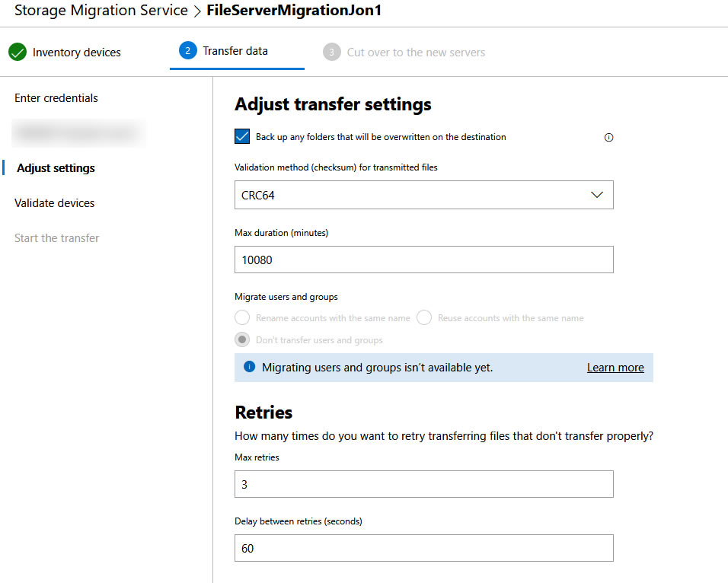Click the Adjust transfer settings heading
The image size is (728, 583).
click(x=333, y=104)
